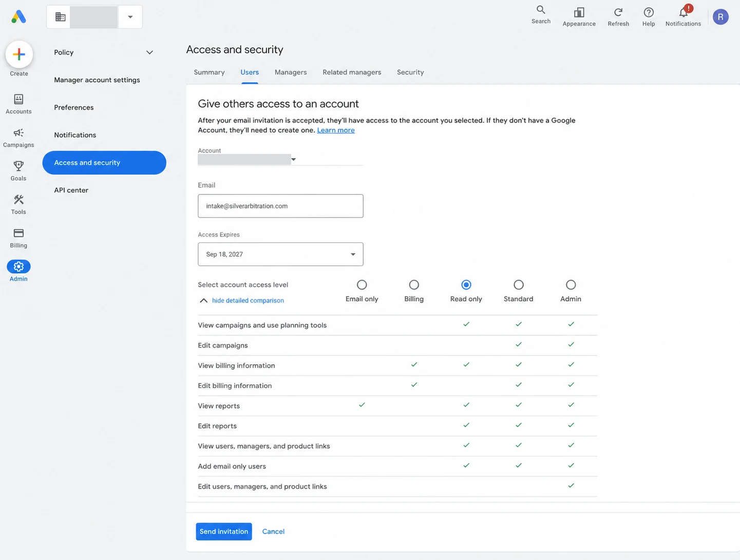Screen dimensions: 740x560
Task: Open the Security tab
Action: 410,72
